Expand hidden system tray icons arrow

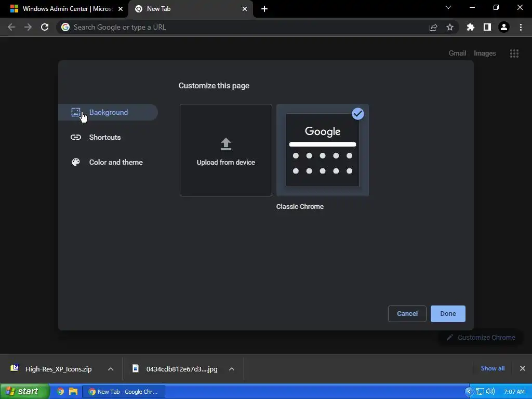(x=469, y=392)
